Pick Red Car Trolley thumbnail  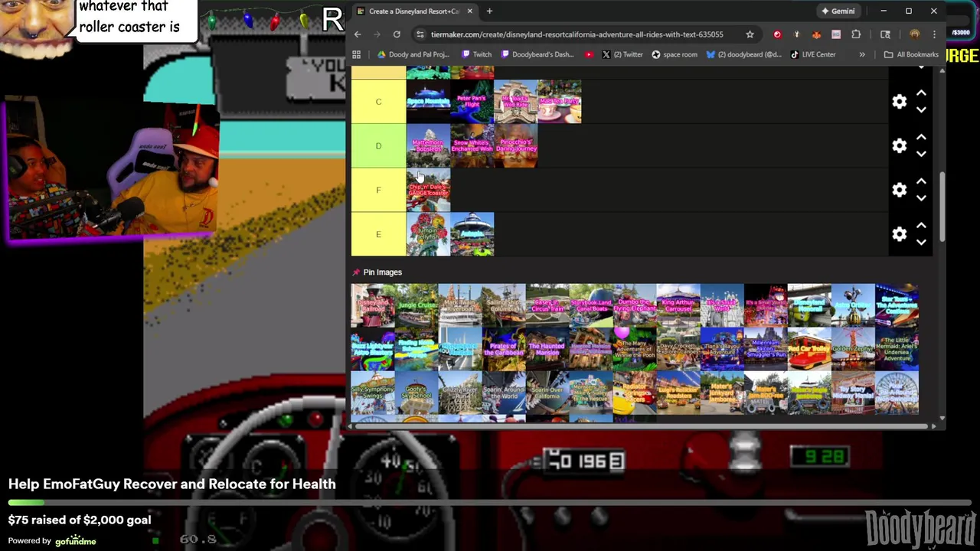(809, 349)
